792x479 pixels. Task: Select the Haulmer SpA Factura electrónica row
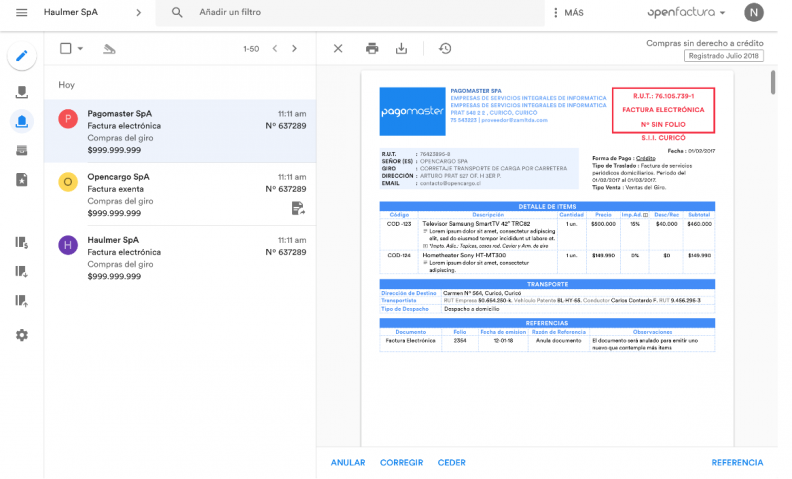click(180, 258)
